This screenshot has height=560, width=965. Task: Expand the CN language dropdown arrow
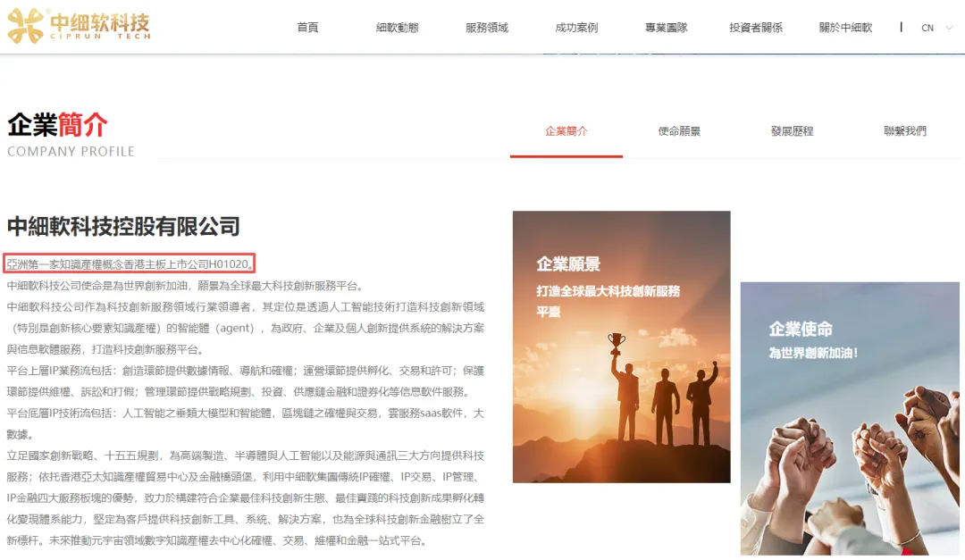[x=949, y=28]
